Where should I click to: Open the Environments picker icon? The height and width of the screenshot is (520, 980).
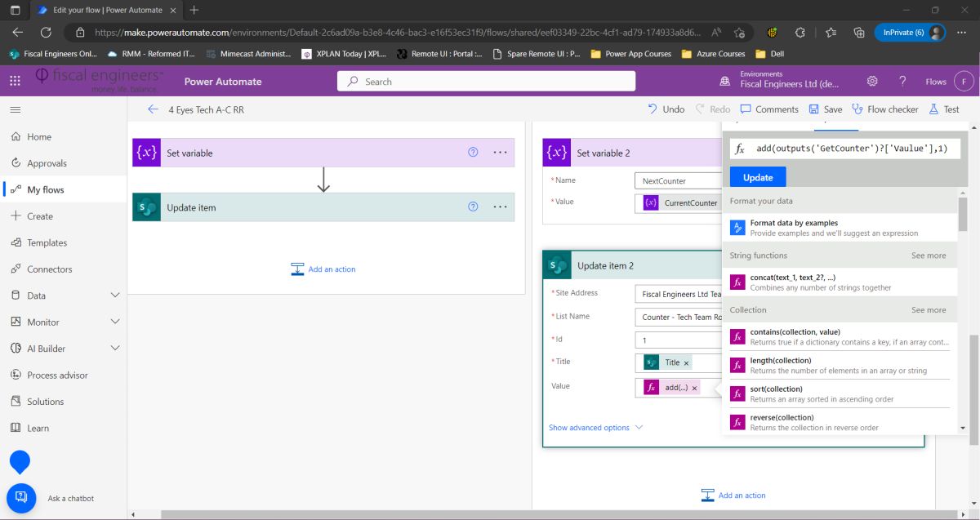(725, 81)
